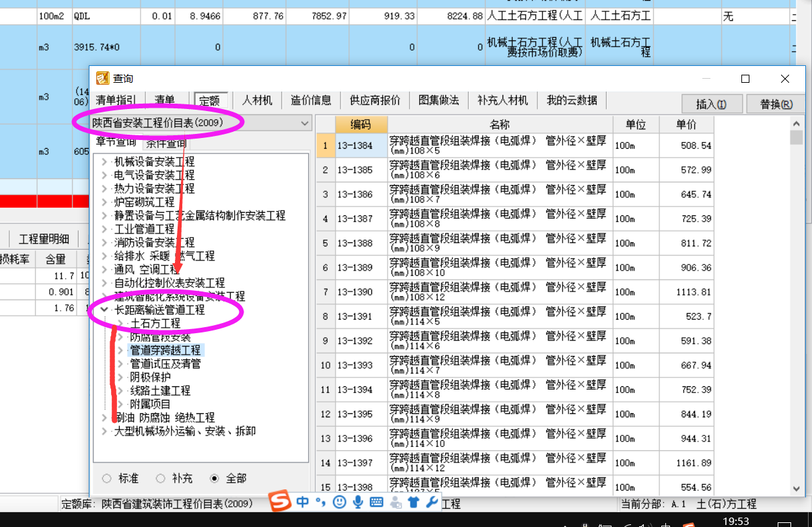Switch to the 清单 tab

[x=165, y=100]
